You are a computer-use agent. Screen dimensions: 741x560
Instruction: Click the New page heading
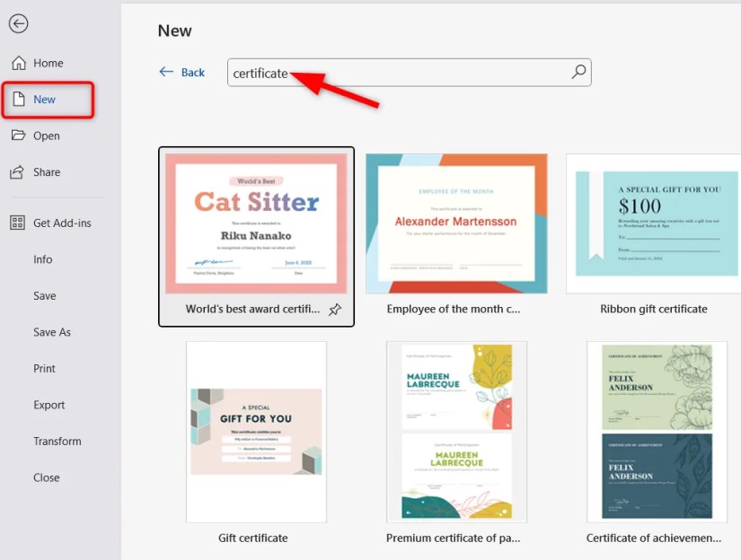[174, 31]
